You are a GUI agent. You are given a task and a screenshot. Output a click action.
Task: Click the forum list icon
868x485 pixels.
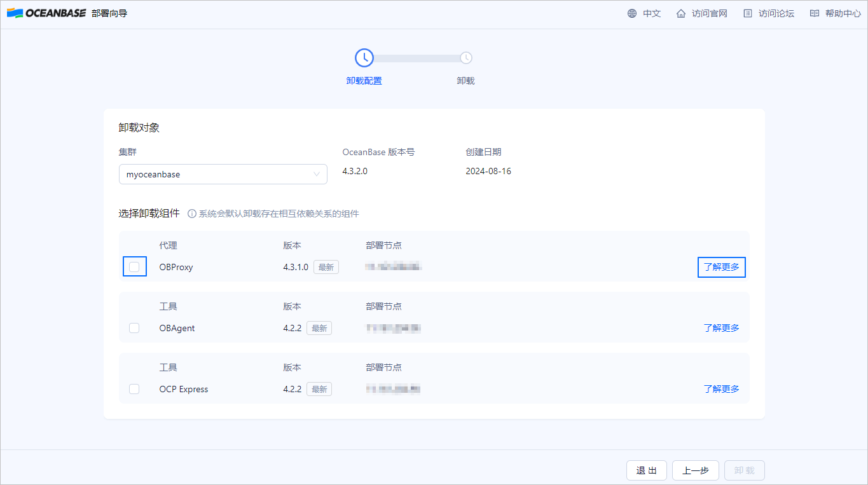pyautogui.click(x=748, y=13)
